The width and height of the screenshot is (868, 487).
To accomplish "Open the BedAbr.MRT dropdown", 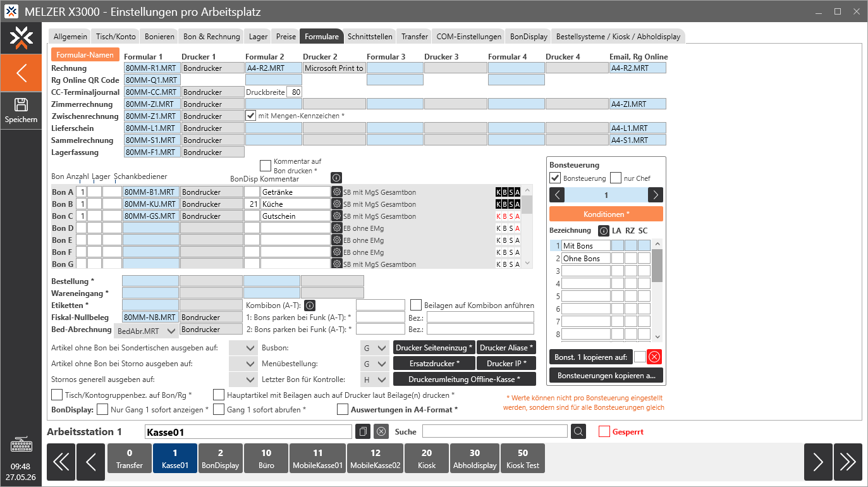I will coord(147,331).
